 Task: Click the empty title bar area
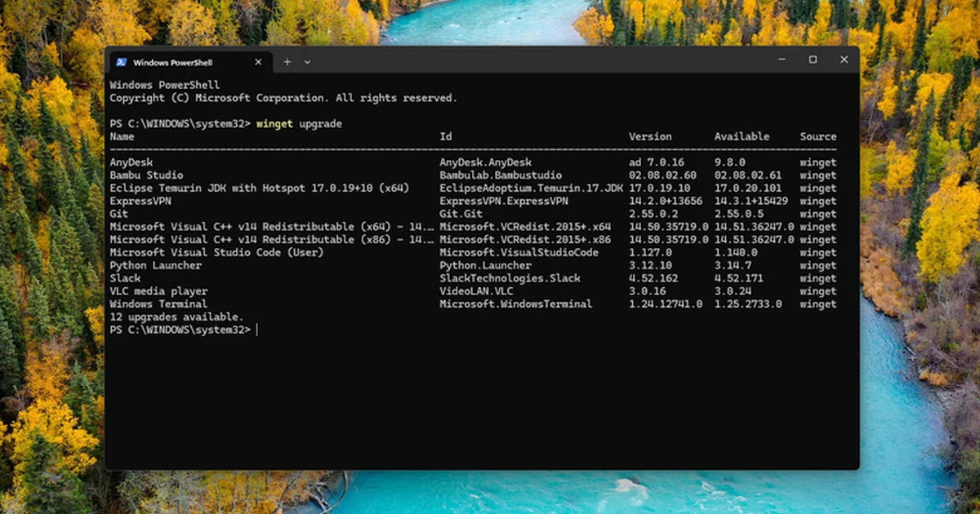[x=539, y=60]
